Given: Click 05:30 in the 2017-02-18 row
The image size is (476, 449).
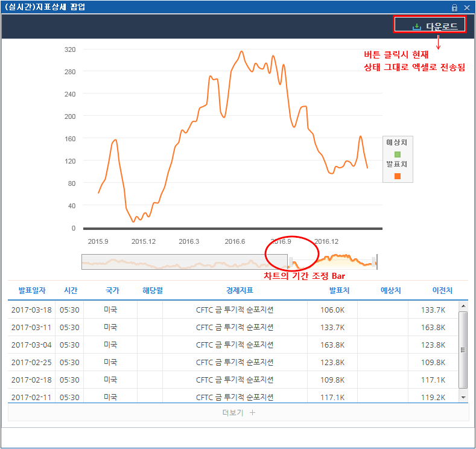Looking at the screenshot, I should 69,380.
